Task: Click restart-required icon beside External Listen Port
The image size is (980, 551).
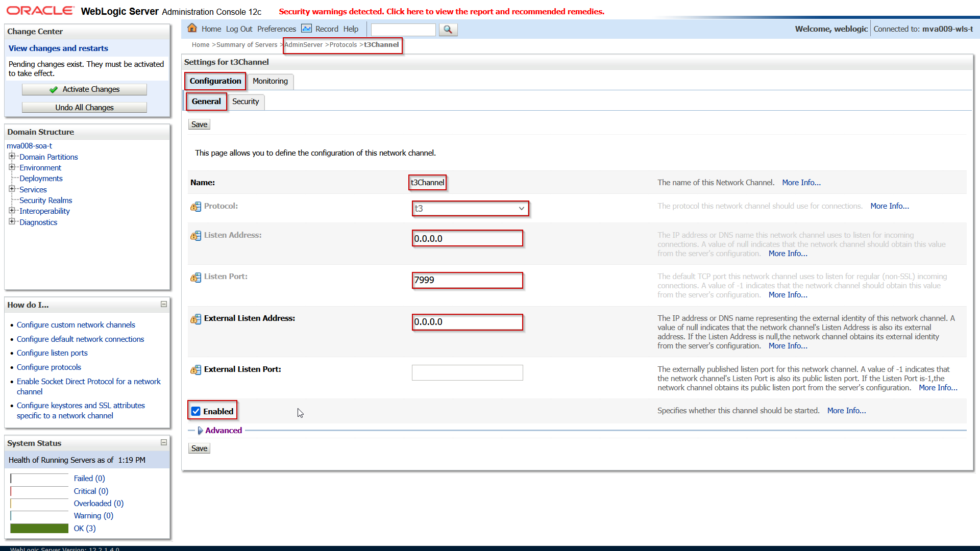Action: coord(195,370)
